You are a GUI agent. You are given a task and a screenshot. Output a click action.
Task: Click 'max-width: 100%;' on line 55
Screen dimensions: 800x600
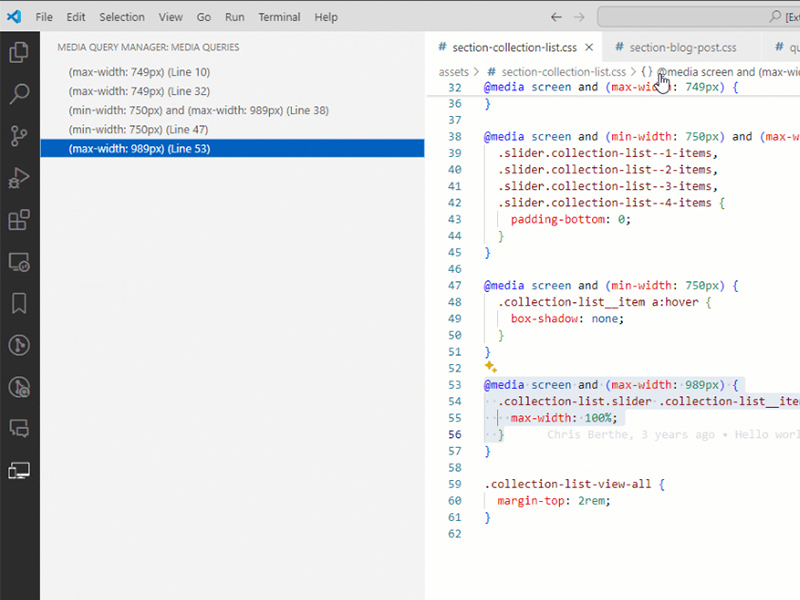pos(564,418)
